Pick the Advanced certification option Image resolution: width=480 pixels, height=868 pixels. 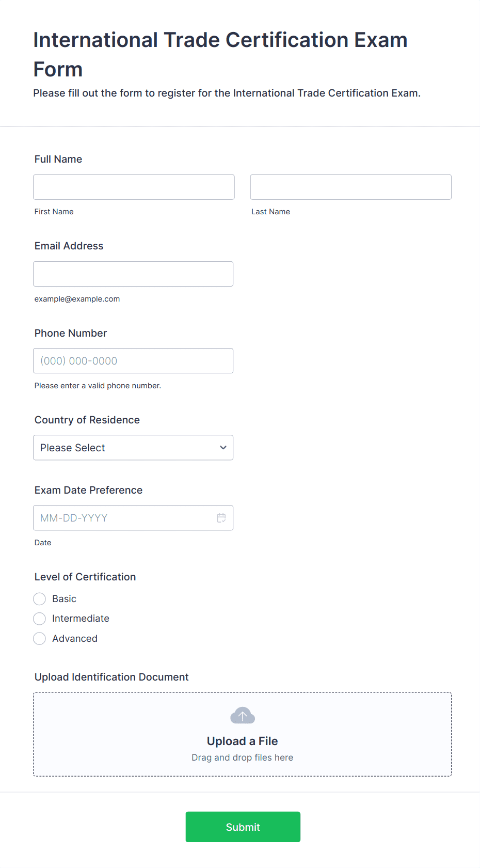click(x=40, y=639)
